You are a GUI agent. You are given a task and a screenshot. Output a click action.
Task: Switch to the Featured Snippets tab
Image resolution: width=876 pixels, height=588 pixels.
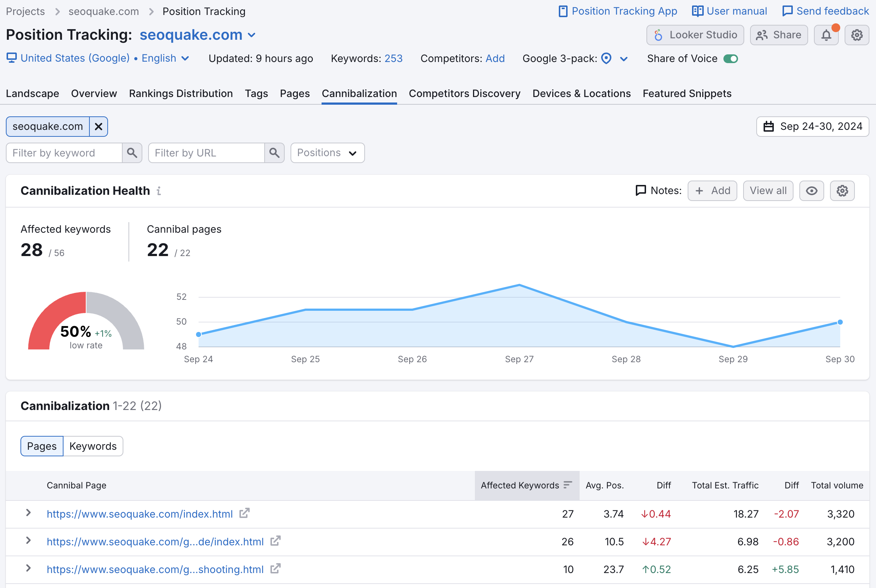pyautogui.click(x=687, y=93)
